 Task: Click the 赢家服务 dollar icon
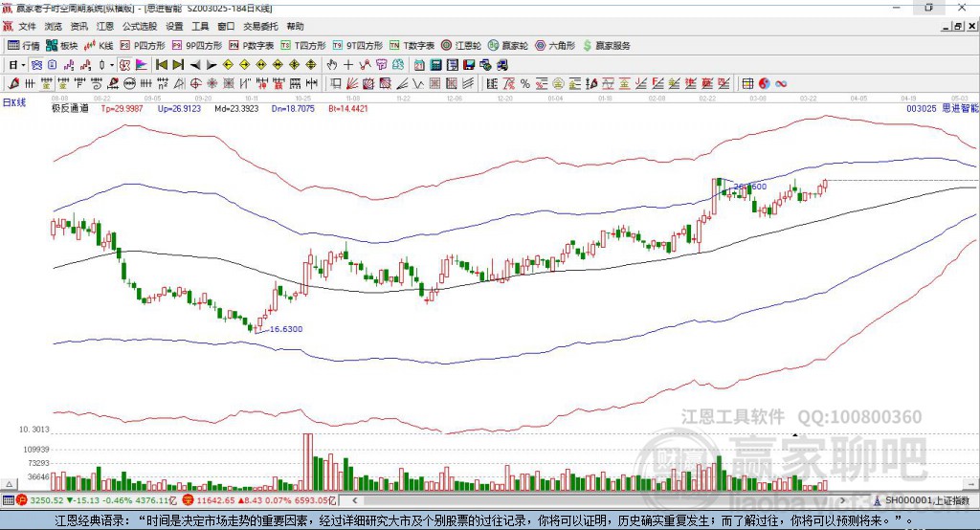click(587, 46)
